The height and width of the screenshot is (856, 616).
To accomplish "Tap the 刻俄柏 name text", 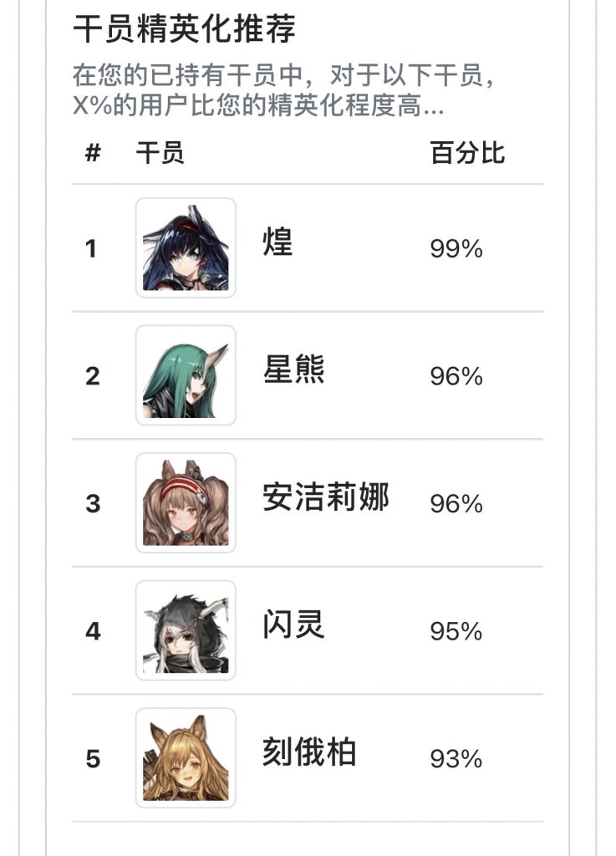I will tap(309, 753).
